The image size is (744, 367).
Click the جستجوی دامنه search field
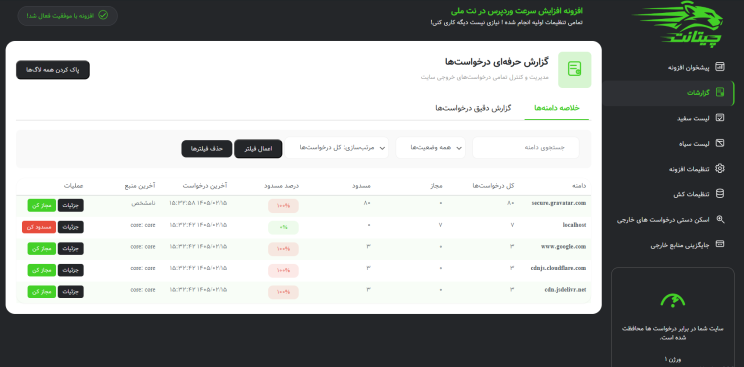(x=526, y=148)
